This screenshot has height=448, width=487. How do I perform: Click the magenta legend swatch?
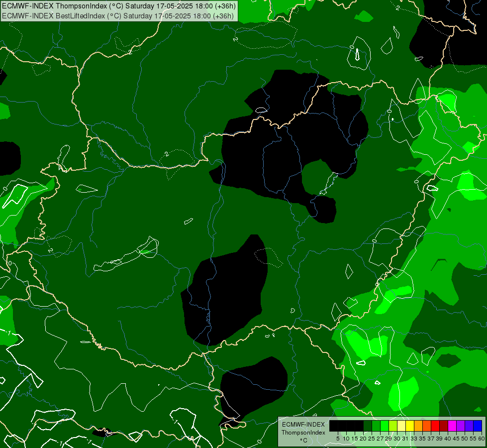coord(452,426)
